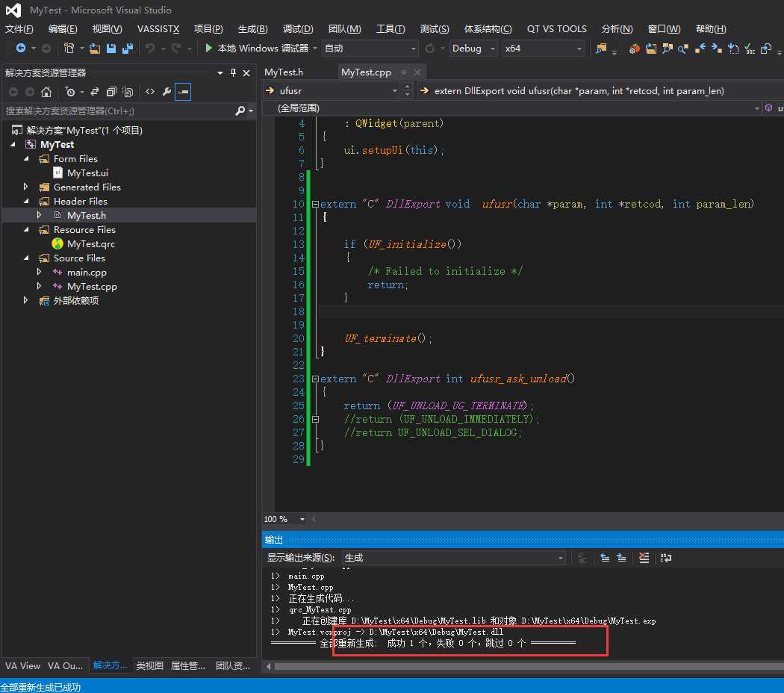784x693 pixels.
Task: Toggle the preview selected items button
Action: click(183, 92)
